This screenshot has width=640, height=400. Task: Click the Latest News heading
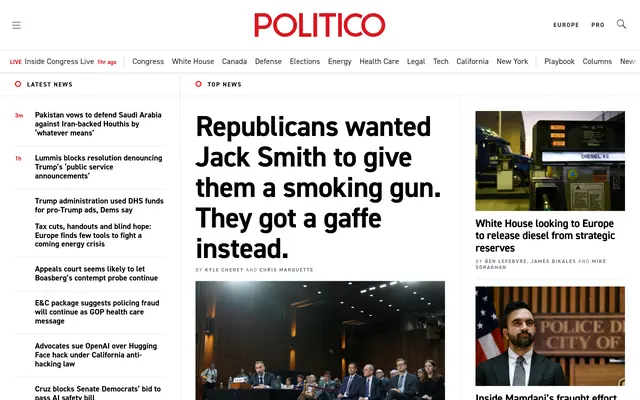pos(49,84)
